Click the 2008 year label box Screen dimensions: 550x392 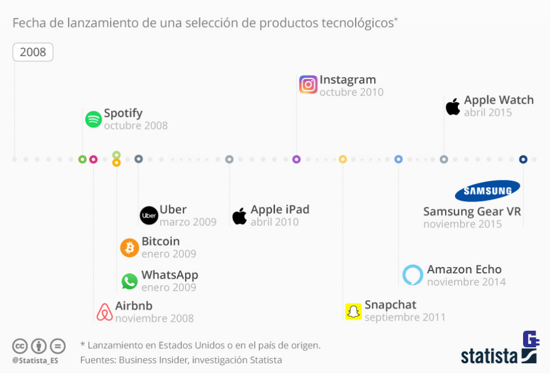(33, 52)
